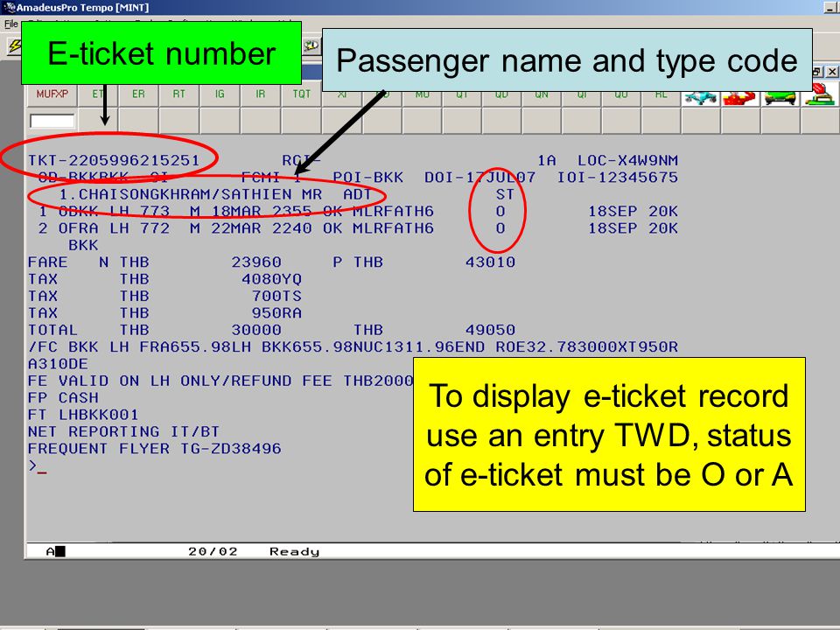Image resolution: width=840 pixels, height=630 pixels.
Task: Click status O of segment 1
Action: click(x=500, y=211)
